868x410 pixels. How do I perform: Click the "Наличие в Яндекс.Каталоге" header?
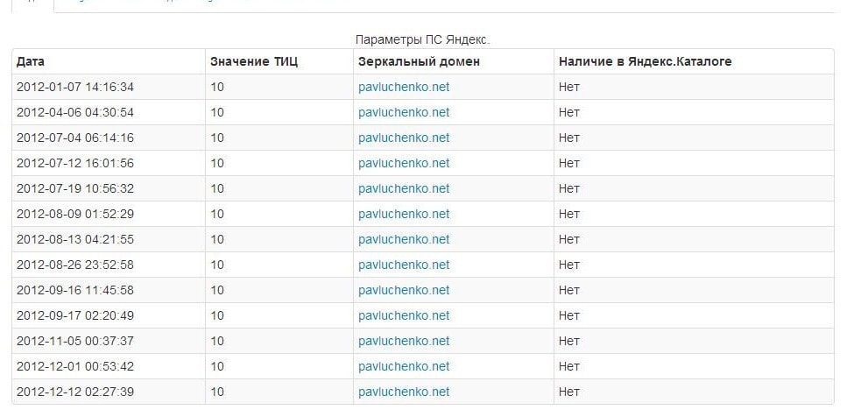pyautogui.click(x=645, y=61)
